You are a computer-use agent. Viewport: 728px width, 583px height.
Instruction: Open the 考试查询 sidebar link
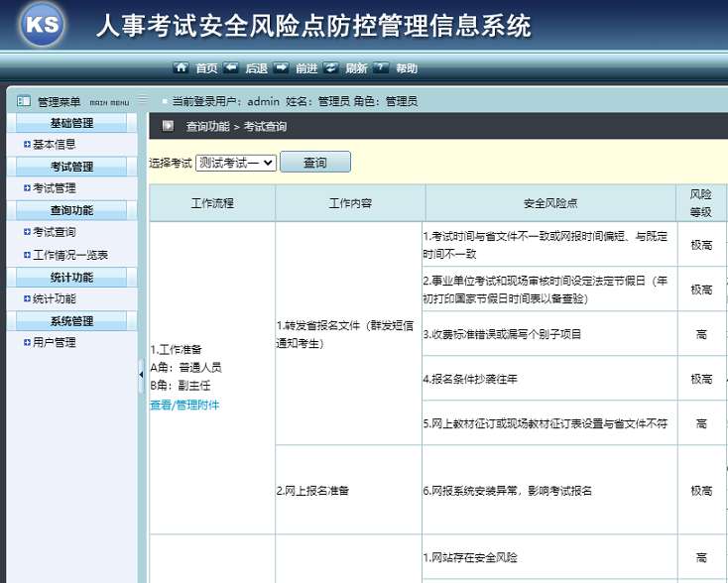pyautogui.click(x=54, y=232)
